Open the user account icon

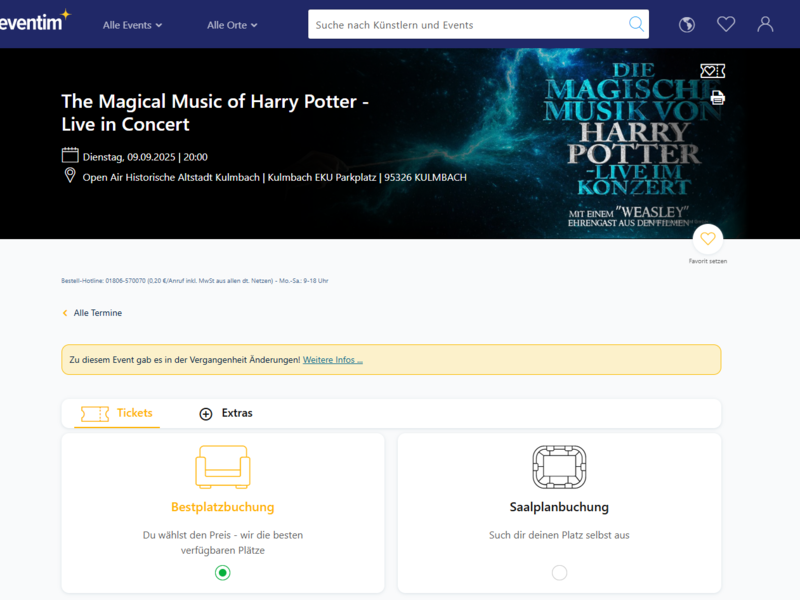[765, 24]
